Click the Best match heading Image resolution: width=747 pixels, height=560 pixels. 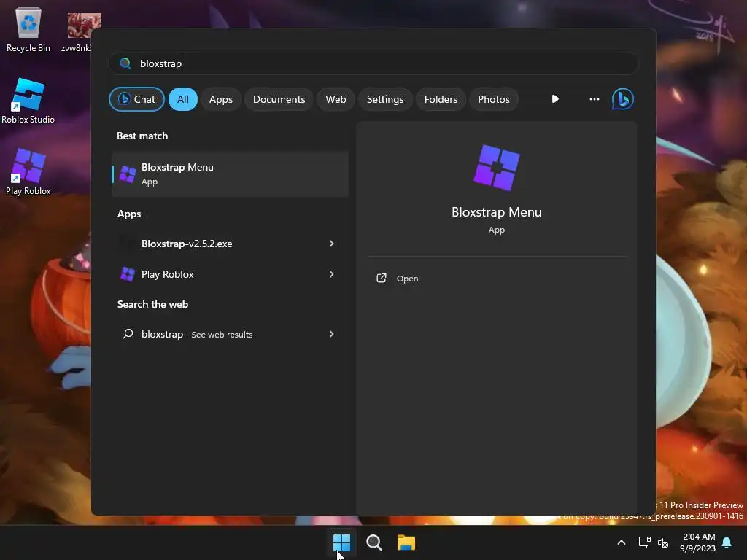pyautogui.click(x=142, y=136)
